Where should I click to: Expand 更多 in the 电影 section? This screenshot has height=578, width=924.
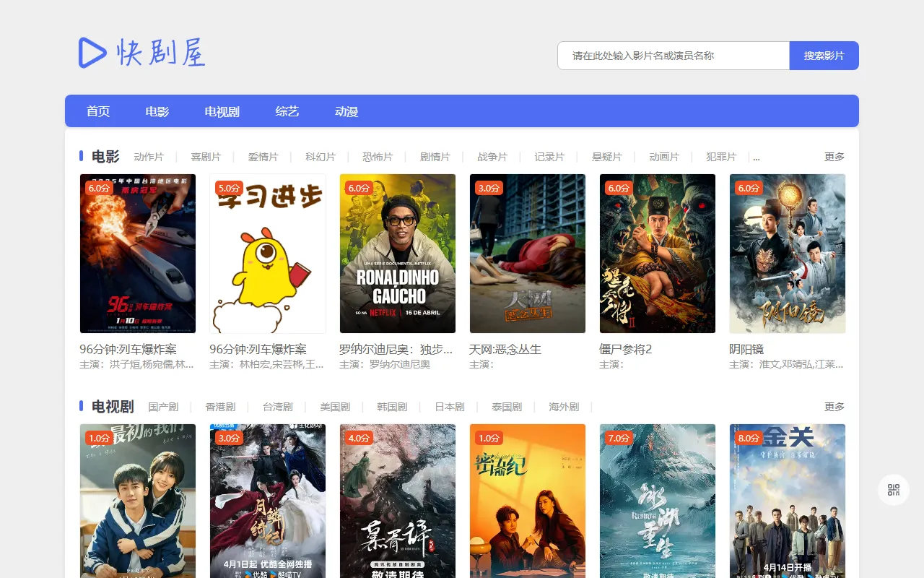(834, 157)
